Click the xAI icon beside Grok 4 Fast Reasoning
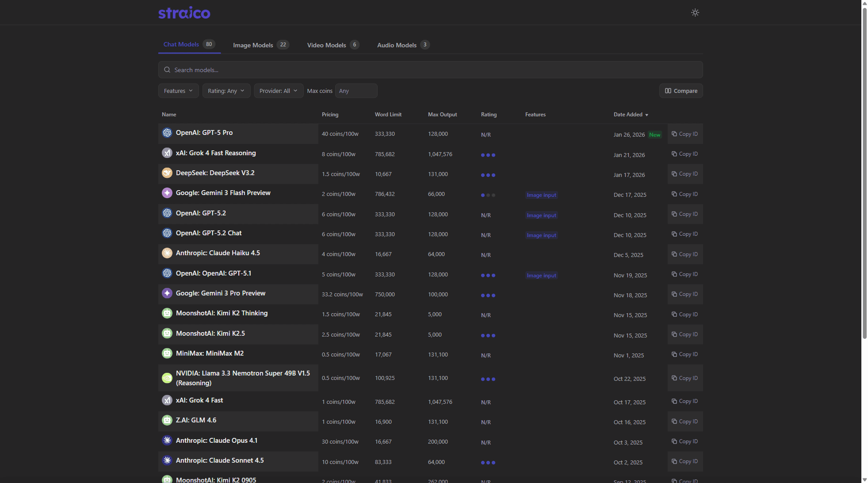Image resolution: width=868 pixels, height=483 pixels. coord(167,153)
